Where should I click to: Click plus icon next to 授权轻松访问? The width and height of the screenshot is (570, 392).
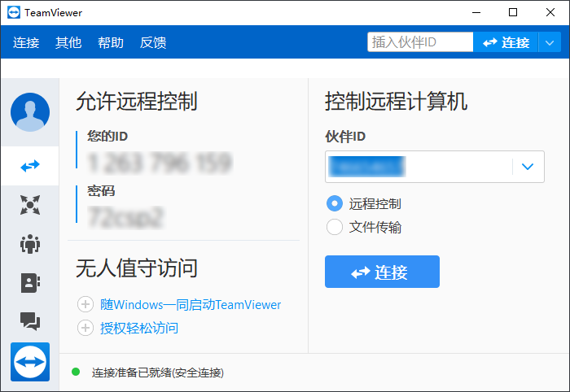coord(85,328)
